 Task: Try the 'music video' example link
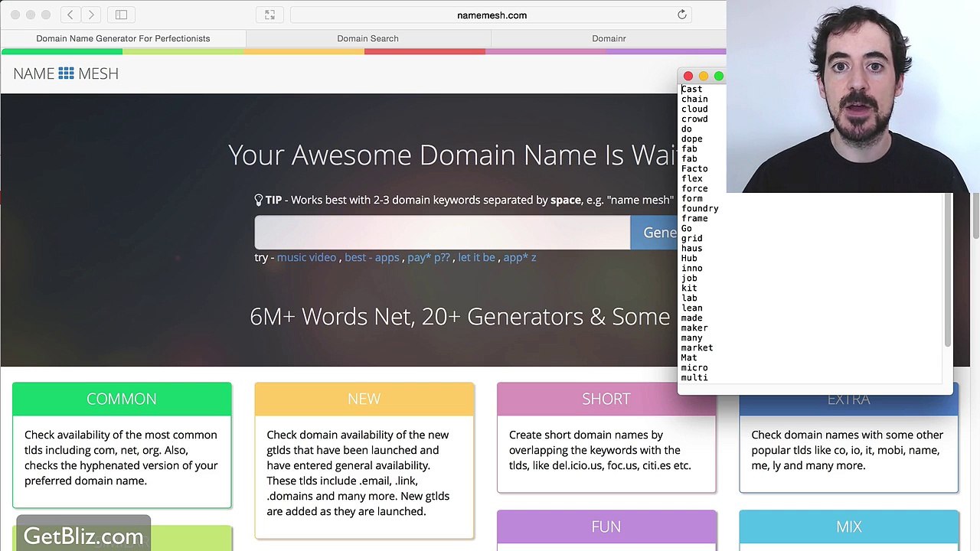306,257
